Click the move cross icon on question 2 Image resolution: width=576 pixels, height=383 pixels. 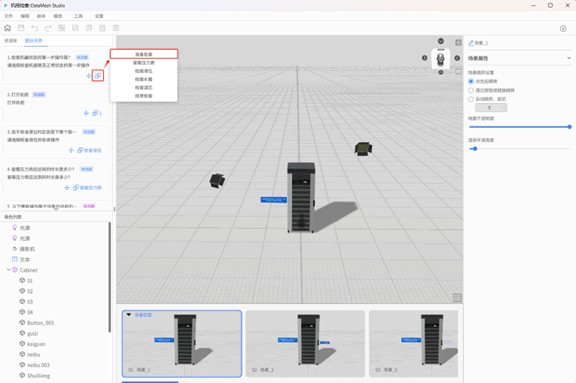pos(86,113)
